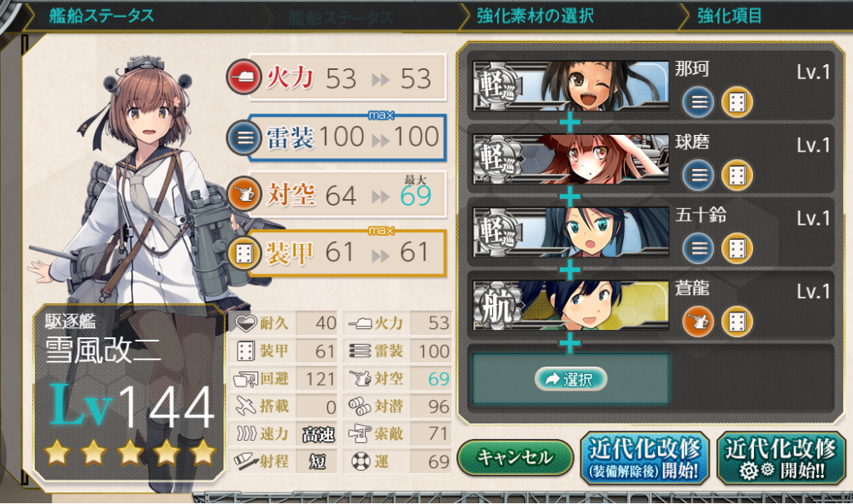Click Souryuu's anti-air bonus icon
Viewport: 853px width, 504px height.
click(x=698, y=321)
